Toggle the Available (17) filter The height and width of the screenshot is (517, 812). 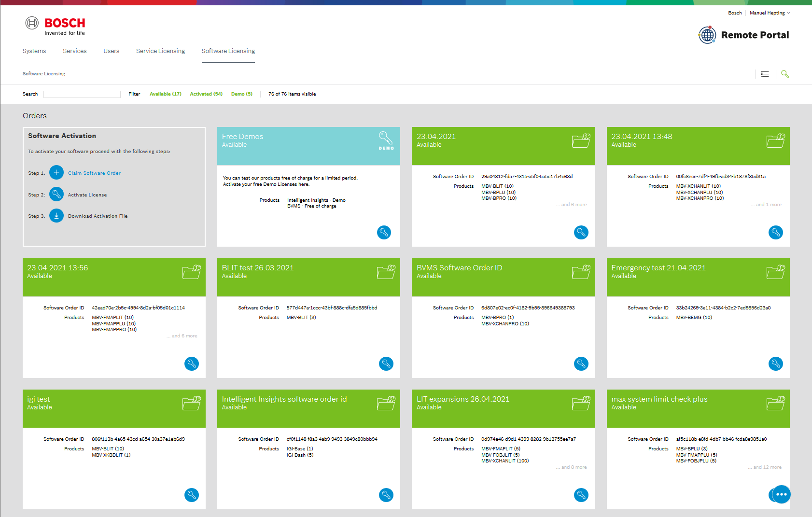tap(165, 94)
